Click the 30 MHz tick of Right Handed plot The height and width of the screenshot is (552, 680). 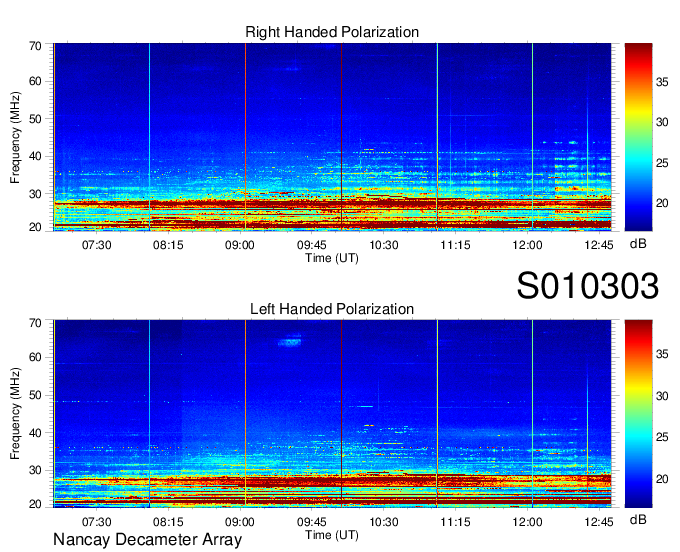click(x=35, y=194)
